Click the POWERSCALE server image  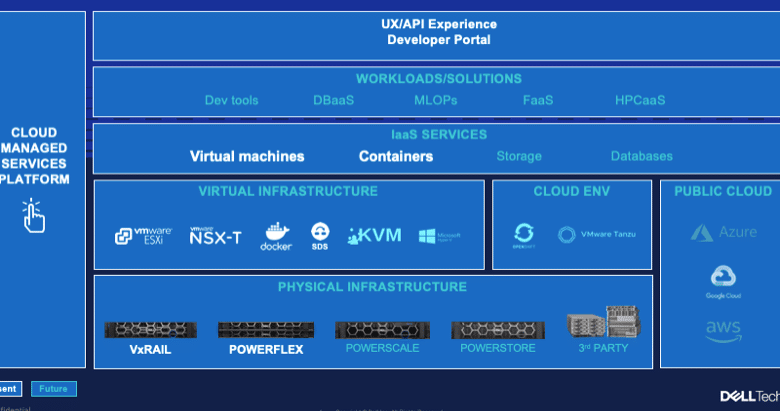click(x=382, y=329)
